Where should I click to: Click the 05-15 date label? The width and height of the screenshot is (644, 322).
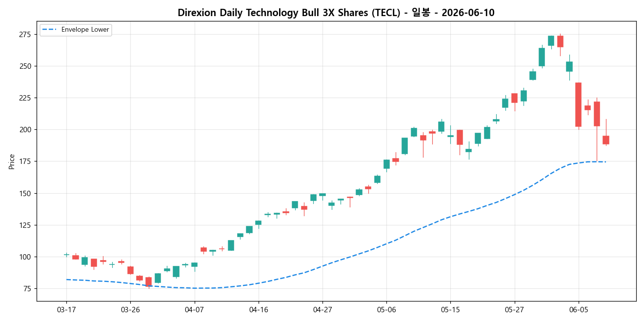pyautogui.click(x=450, y=309)
